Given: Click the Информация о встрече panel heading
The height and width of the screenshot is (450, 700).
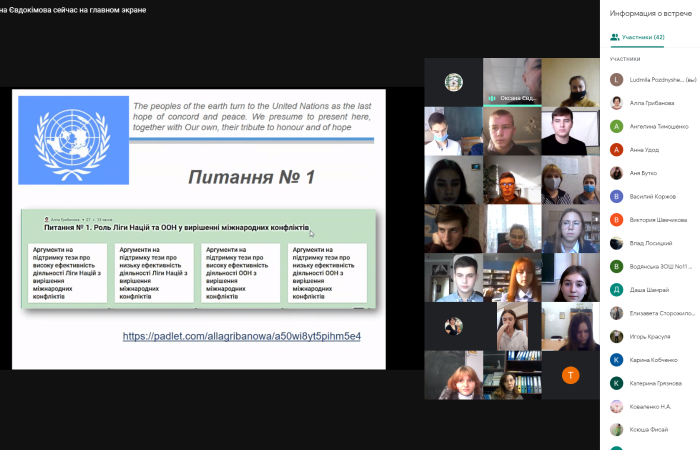Looking at the screenshot, I should click(649, 13).
